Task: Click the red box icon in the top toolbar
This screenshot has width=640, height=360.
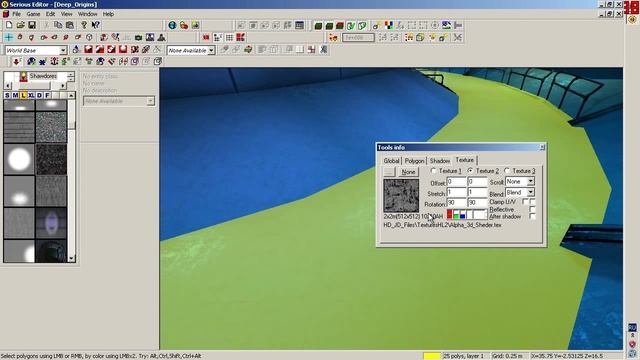Action: click(x=340, y=25)
